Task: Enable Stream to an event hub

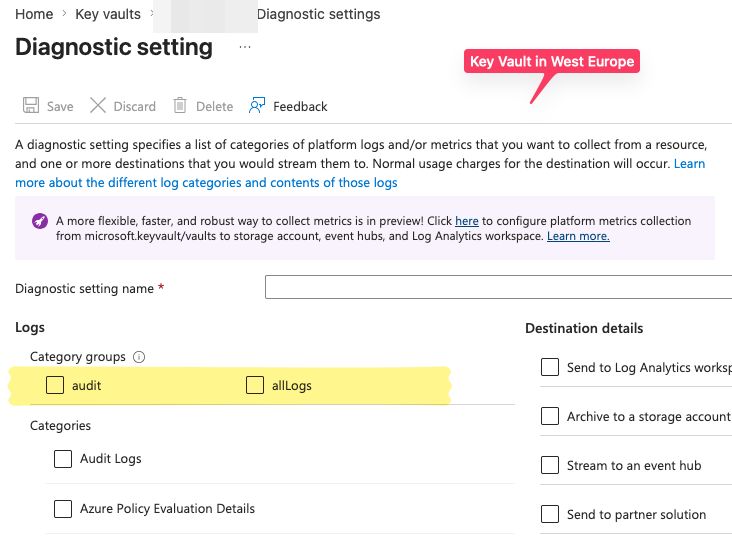Action: [550, 465]
